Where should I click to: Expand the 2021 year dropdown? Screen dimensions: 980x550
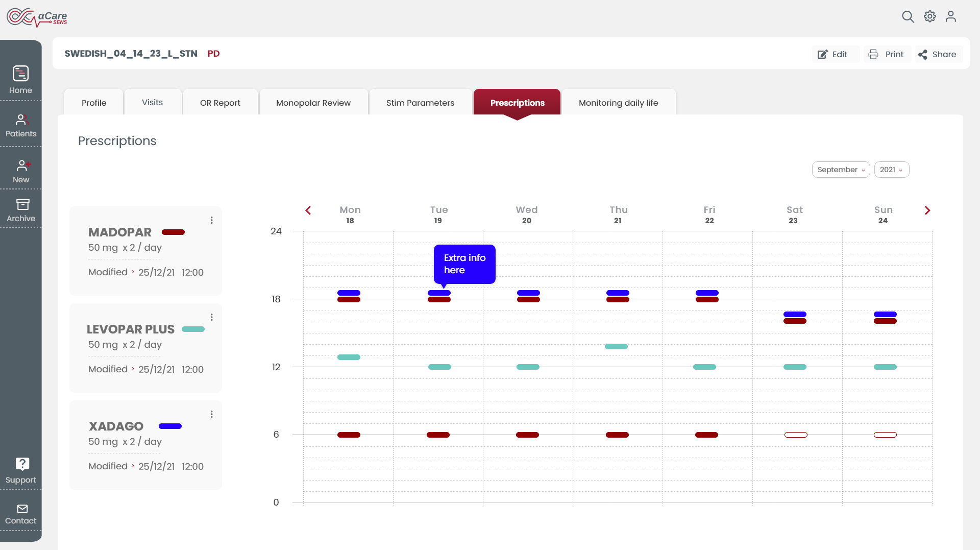(x=891, y=170)
